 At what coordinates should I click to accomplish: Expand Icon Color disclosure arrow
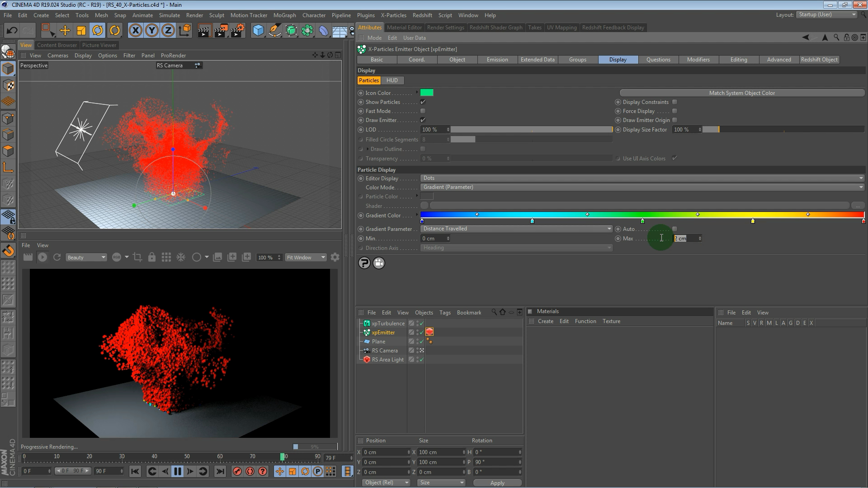pos(417,92)
